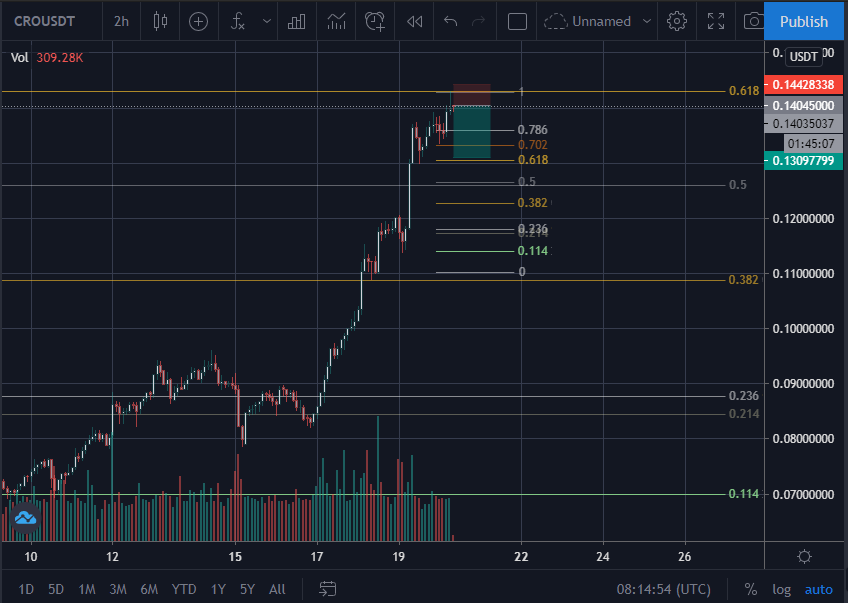Click the right-side 0.214 Fibonacci label

[x=744, y=414]
